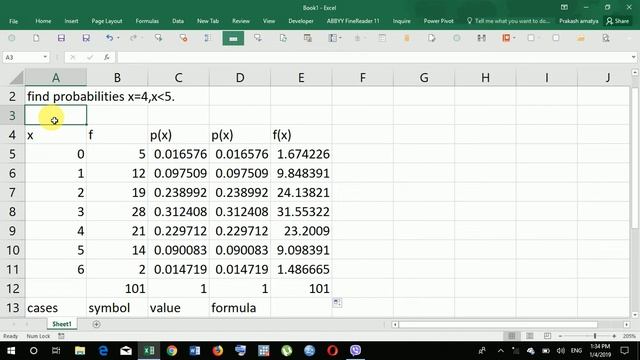
Task: Open the Page Layout ribbon tab
Action: pyautogui.click(x=107, y=21)
